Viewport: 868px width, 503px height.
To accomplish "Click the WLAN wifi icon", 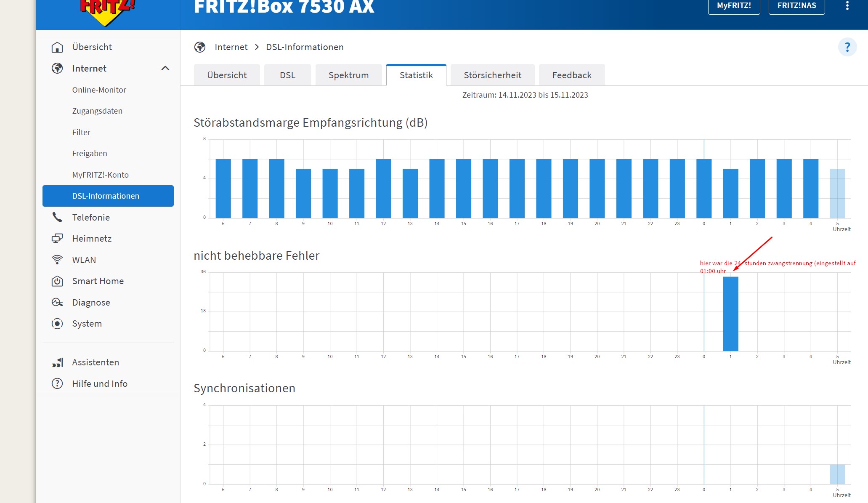I will pyautogui.click(x=57, y=260).
